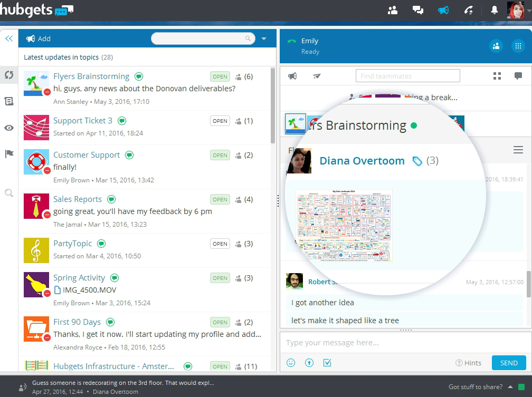Expand the Got stuff to share arrow

(x=510, y=387)
